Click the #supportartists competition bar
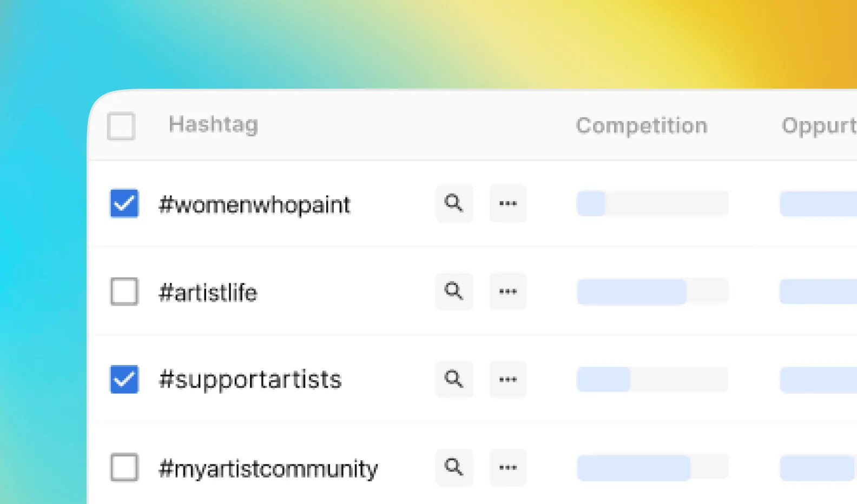Viewport: 857px width, 504px height. point(652,379)
